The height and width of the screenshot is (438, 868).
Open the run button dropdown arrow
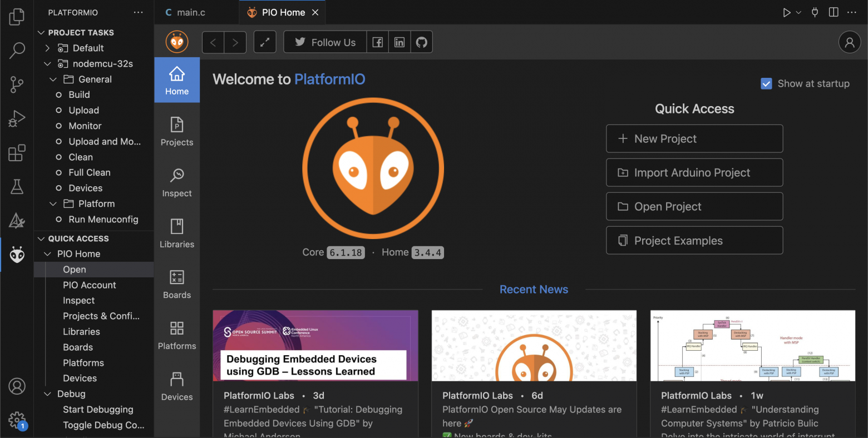[798, 12]
